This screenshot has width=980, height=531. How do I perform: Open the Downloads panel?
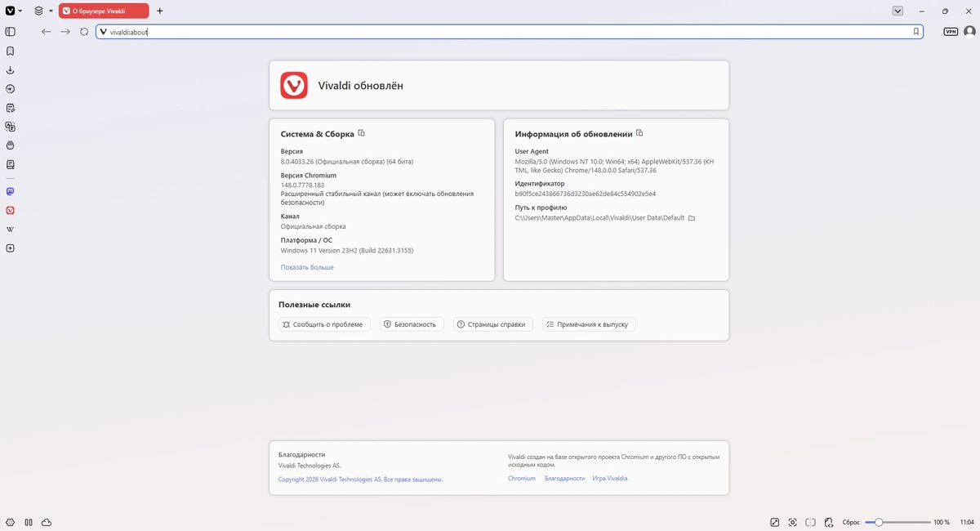(x=11, y=70)
